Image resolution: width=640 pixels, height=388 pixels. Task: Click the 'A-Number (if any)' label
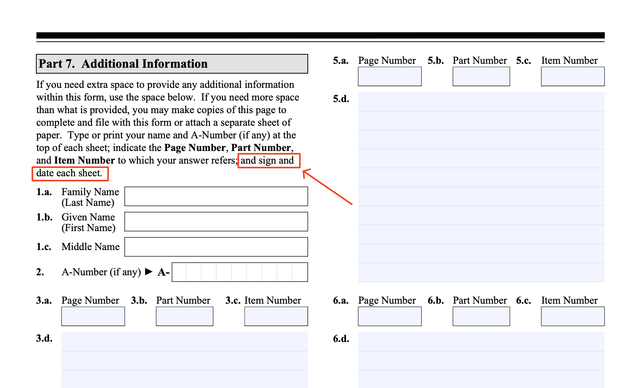tap(101, 272)
